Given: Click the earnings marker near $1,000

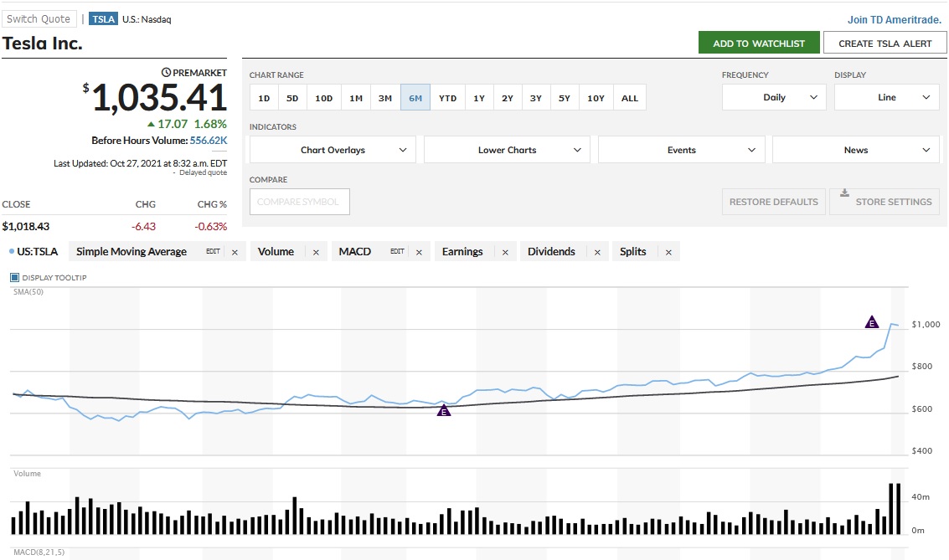Looking at the screenshot, I should point(871,322).
